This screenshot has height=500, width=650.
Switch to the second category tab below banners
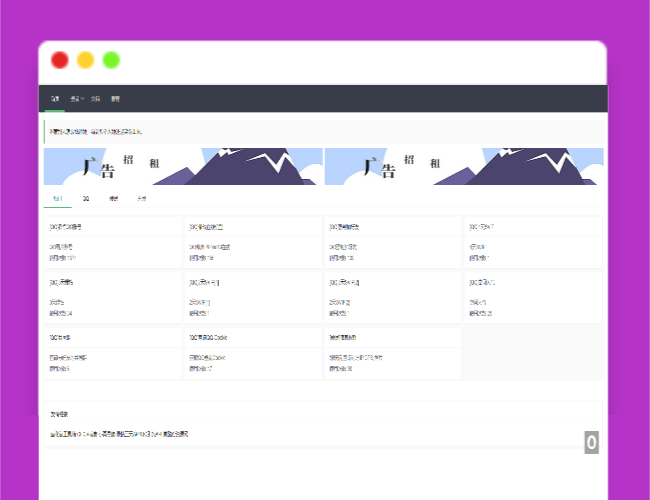86,199
